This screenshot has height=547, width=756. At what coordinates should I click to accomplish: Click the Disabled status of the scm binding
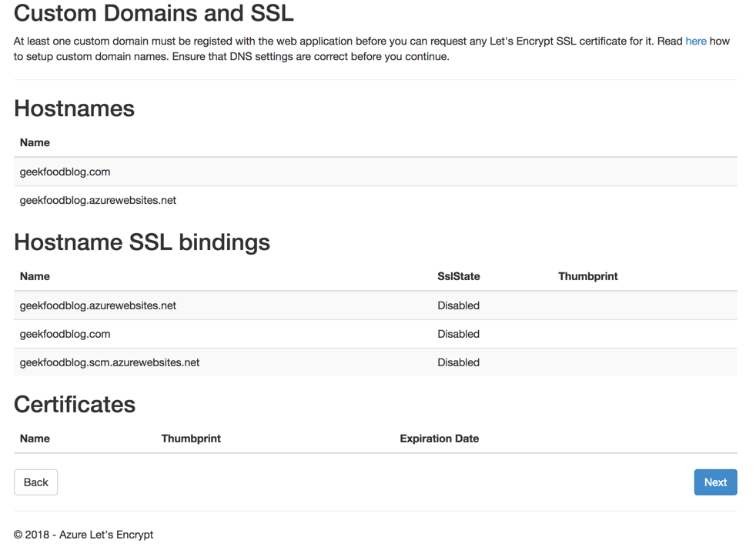tap(458, 362)
